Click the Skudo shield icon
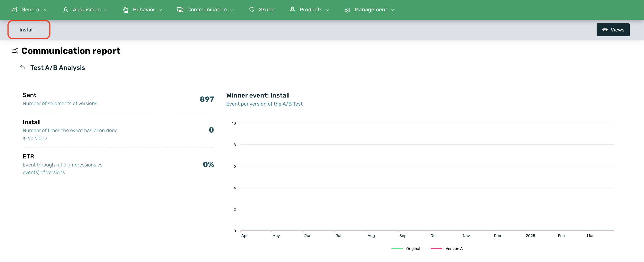 pos(252,10)
